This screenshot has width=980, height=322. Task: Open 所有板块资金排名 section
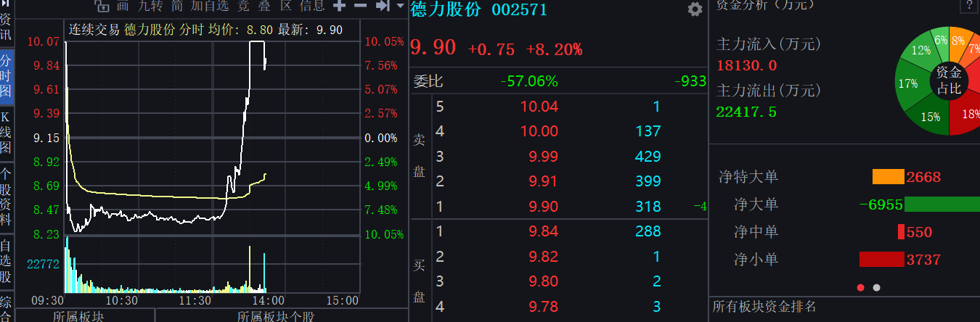click(x=764, y=307)
